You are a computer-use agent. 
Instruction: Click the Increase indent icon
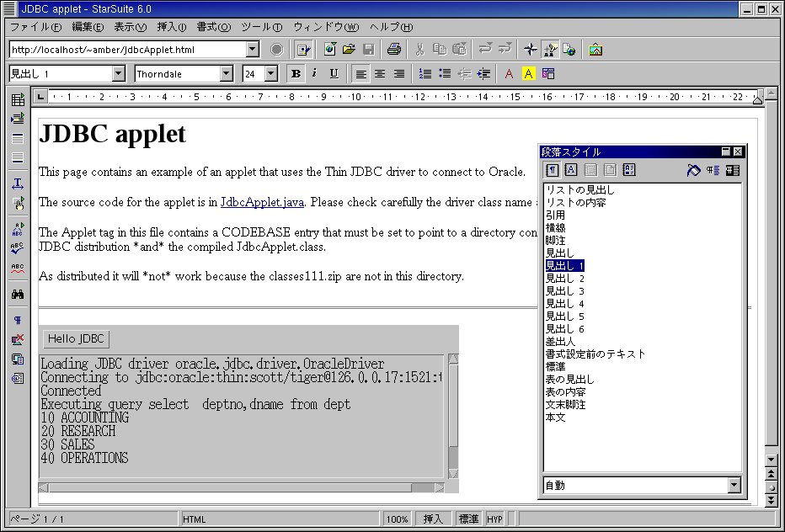[x=483, y=74]
